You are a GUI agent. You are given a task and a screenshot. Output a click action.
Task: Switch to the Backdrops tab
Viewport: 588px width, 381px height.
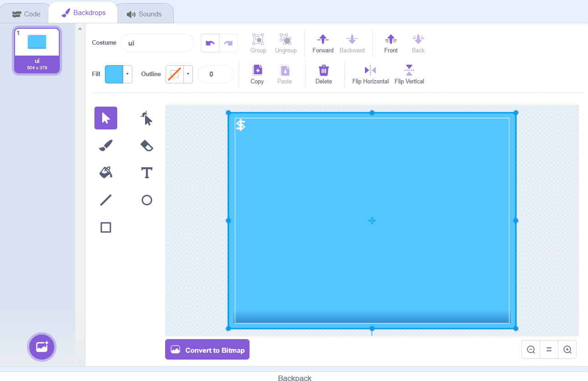[83, 13]
